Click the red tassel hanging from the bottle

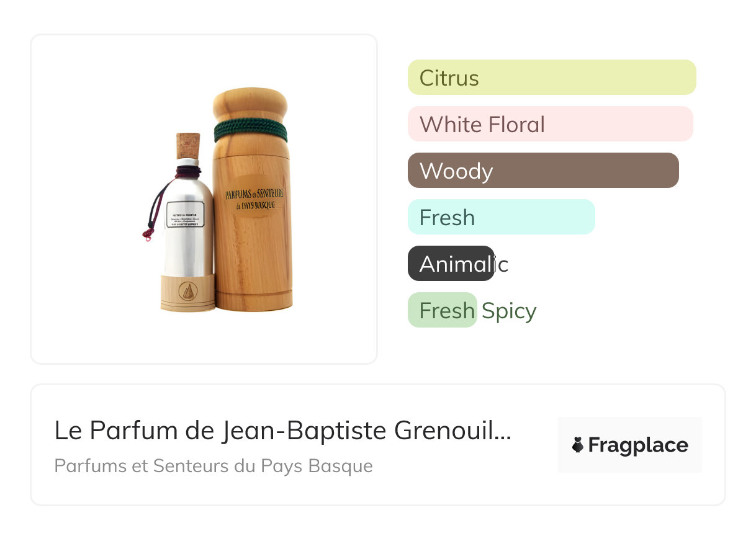tap(147, 233)
